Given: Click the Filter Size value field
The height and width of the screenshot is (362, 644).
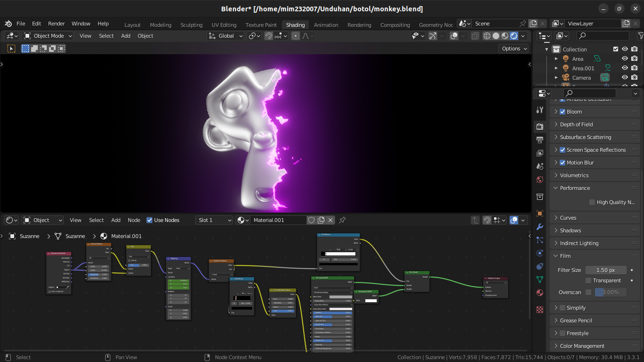Looking at the screenshot, I should click(606, 270).
